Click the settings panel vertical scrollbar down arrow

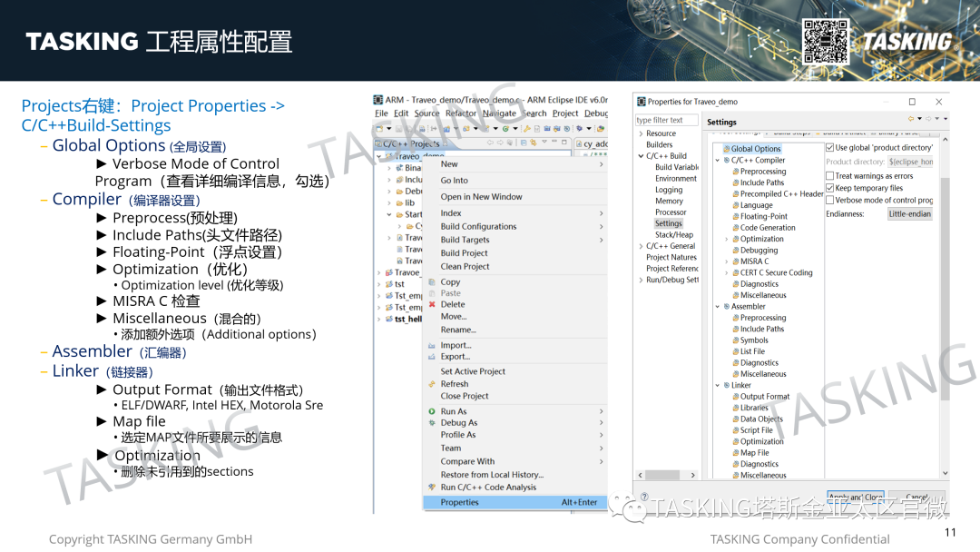point(945,473)
